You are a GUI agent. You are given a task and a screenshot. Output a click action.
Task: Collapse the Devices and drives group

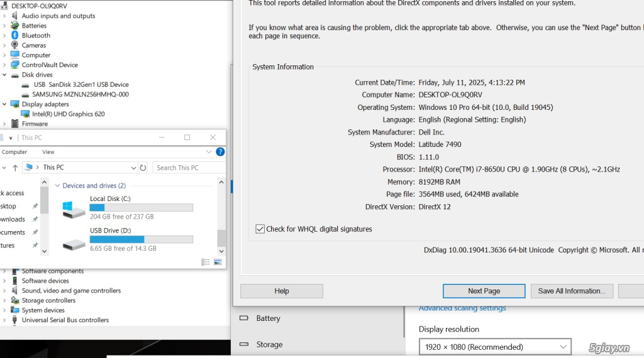(57, 186)
